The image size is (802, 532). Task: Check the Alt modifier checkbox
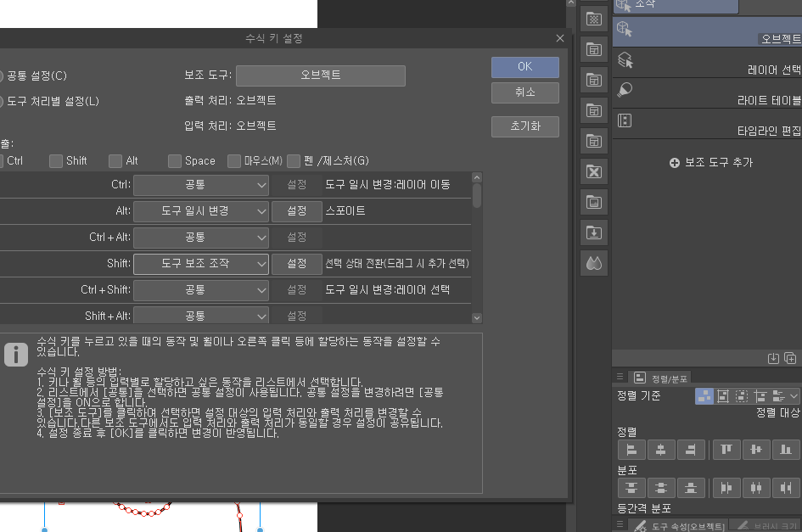click(x=115, y=161)
